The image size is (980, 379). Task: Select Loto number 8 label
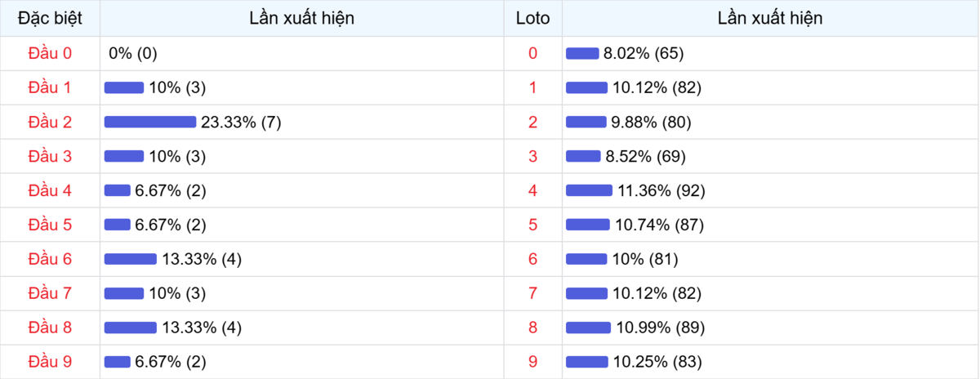click(x=532, y=328)
